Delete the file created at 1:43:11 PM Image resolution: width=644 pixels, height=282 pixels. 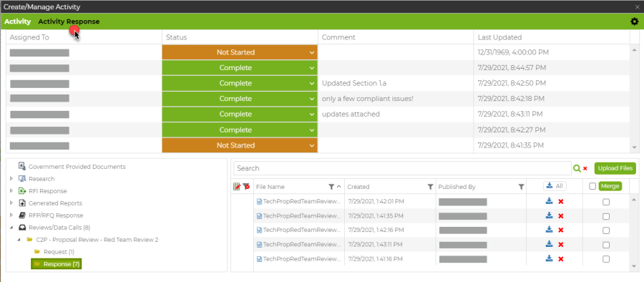click(x=560, y=245)
